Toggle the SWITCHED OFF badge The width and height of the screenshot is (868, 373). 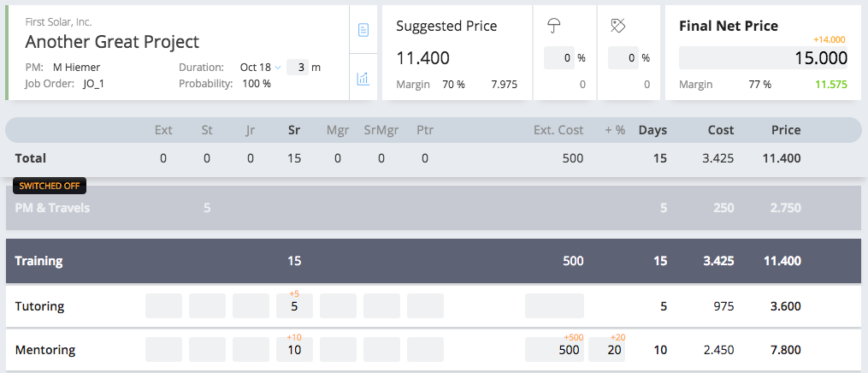(50, 186)
